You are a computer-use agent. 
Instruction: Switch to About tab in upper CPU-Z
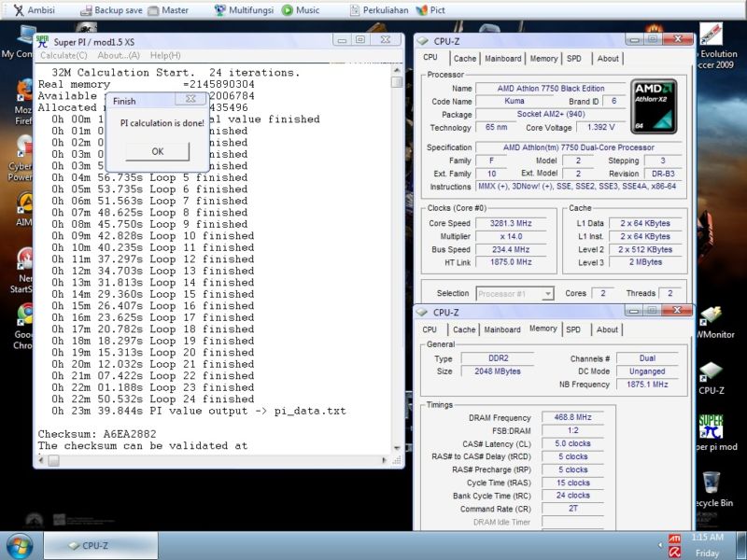tap(608, 58)
